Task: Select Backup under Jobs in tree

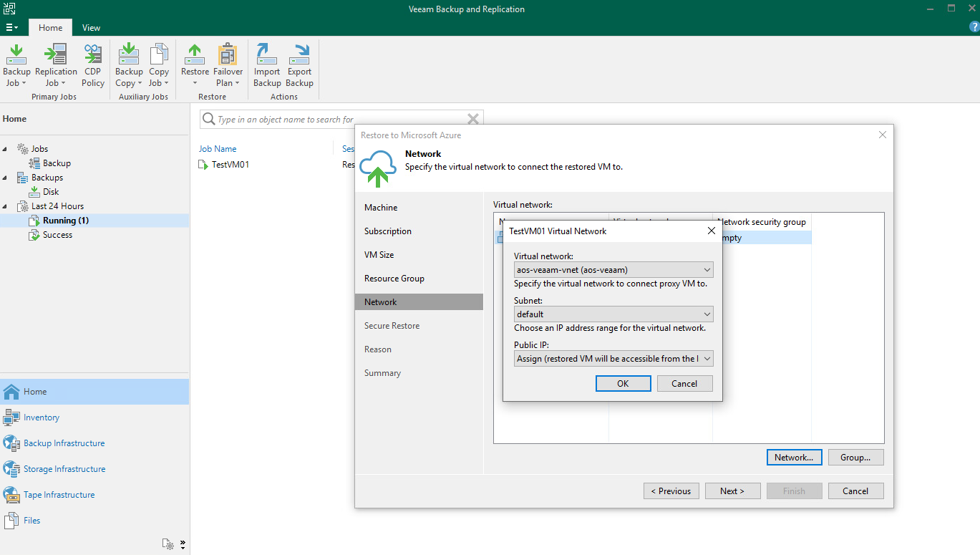Action: tap(57, 163)
